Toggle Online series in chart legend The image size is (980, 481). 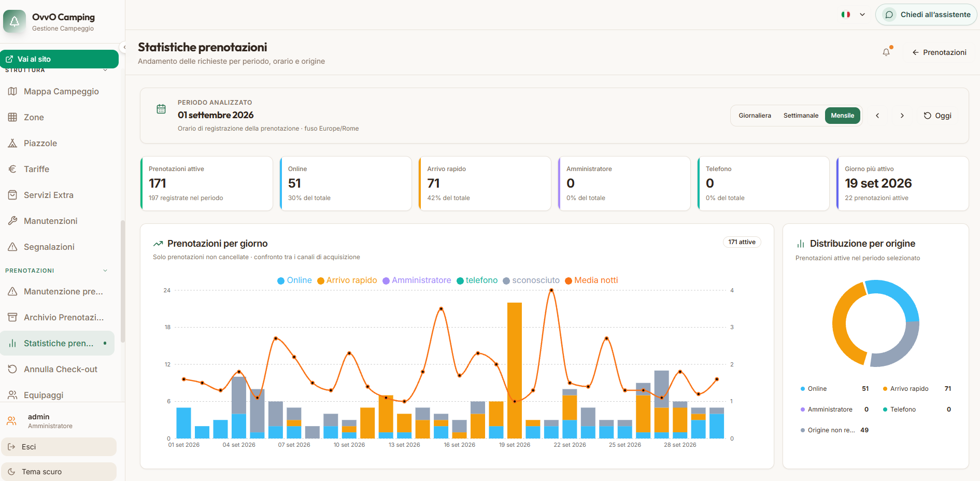coord(294,280)
